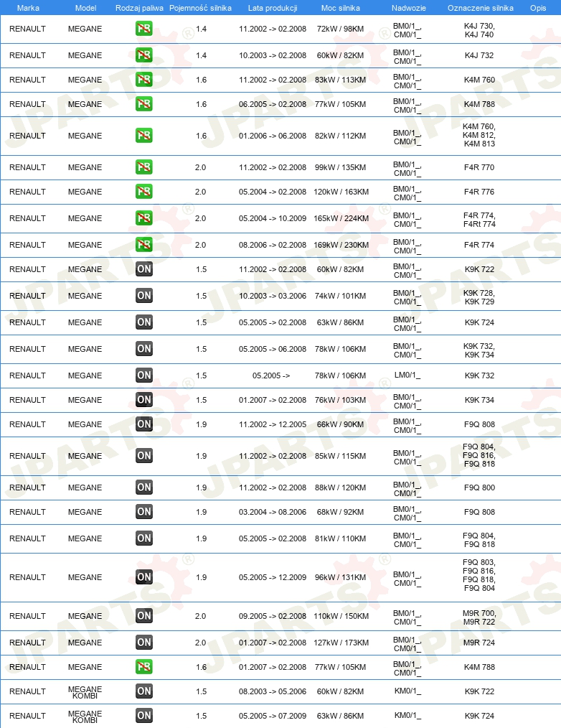Click the ON diesel icon in the 11.2002 K9K 722 row
The width and height of the screenshot is (561, 728).
(144, 269)
